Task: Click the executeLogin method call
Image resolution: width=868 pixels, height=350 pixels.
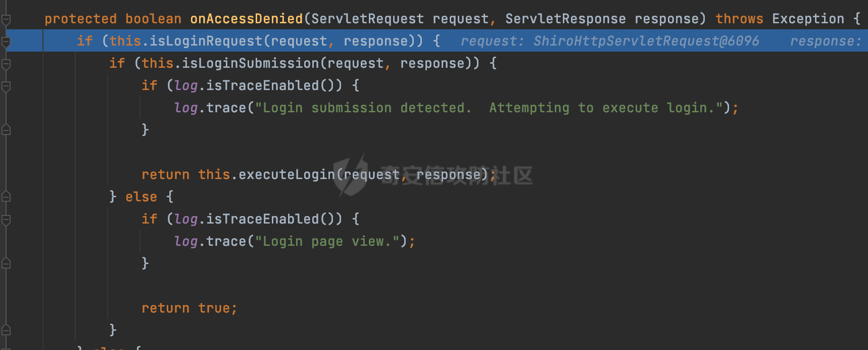Action: coord(287,174)
